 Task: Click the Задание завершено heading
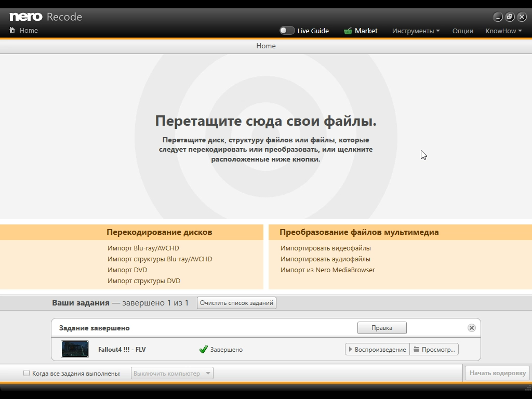95,328
